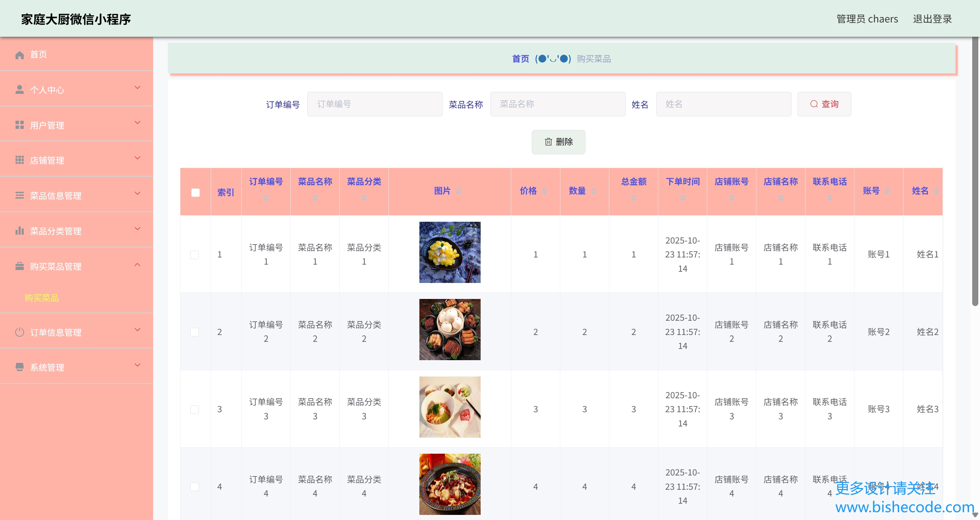This screenshot has height=520, width=980.
Task: Click the vertical page scrollbar
Action: 975,171
